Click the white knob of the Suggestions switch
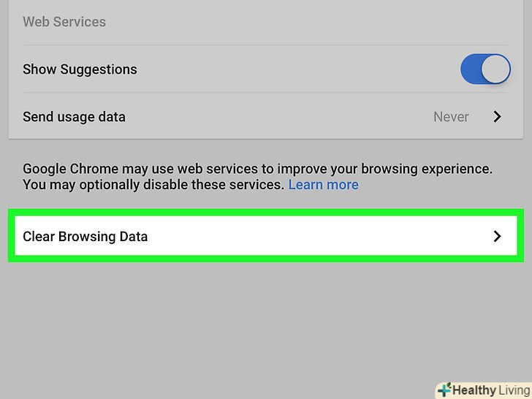Screen dimensions: 532x399 [x=495, y=69]
